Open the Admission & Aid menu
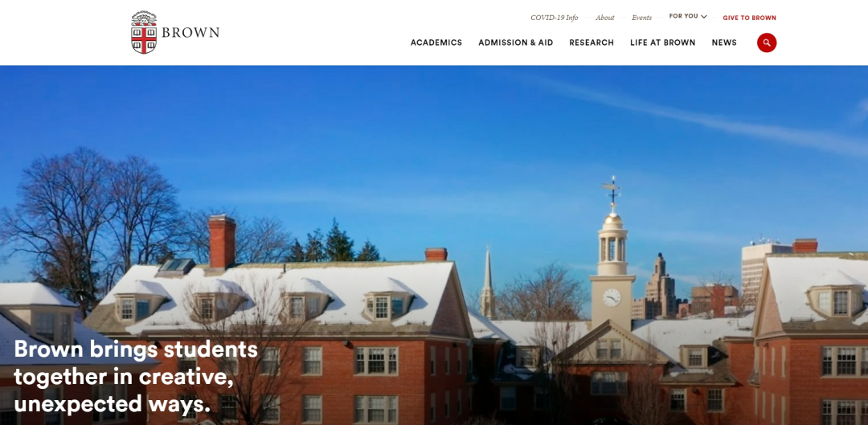 pos(516,43)
